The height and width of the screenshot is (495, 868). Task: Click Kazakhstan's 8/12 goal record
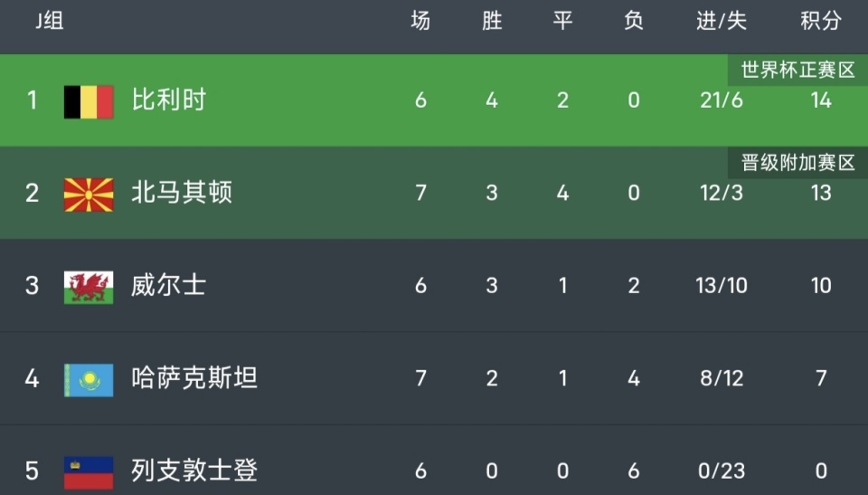(x=722, y=378)
